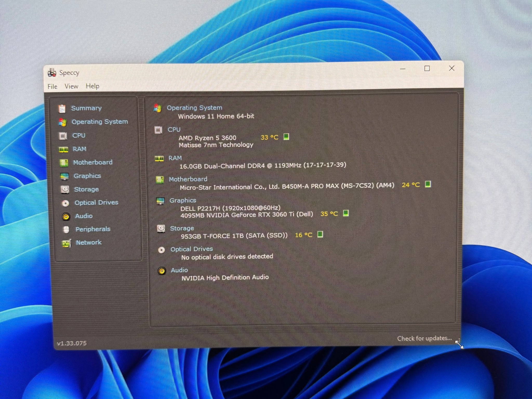Open the Storage disk icon in sidebar
Image resolution: width=532 pixels, height=399 pixels.
point(65,189)
